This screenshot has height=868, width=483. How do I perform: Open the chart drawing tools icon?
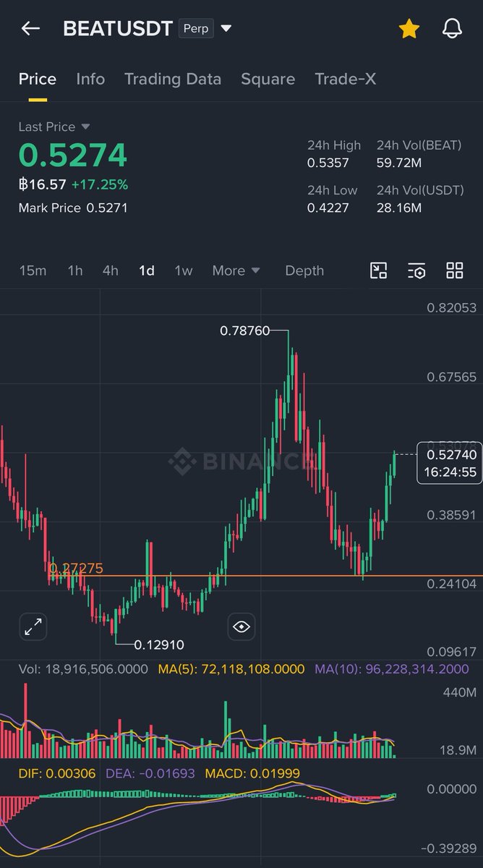[379, 271]
